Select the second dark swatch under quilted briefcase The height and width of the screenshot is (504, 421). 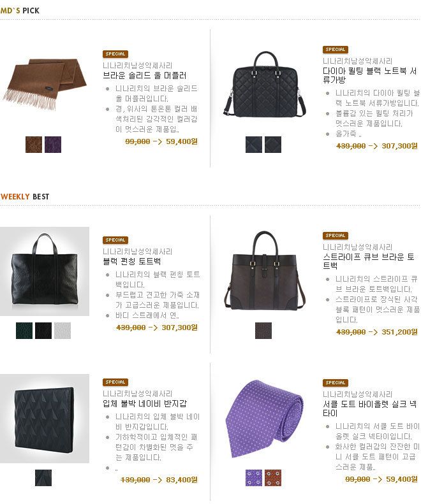click(273, 145)
